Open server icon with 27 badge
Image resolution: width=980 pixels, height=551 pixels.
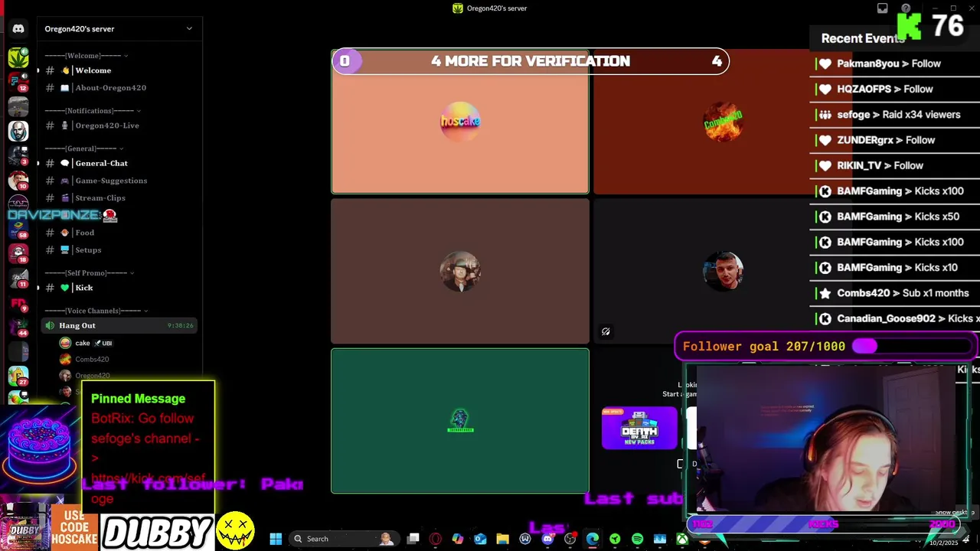coord(18,376)
